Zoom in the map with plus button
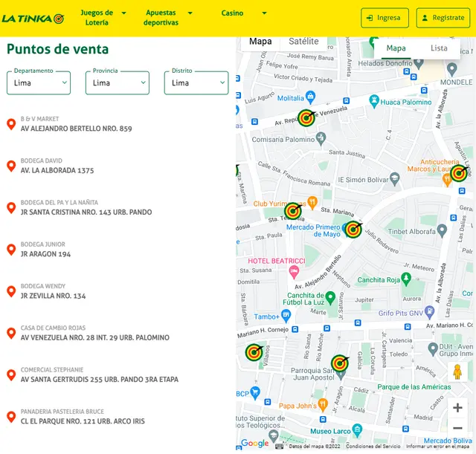Screen dimensions: 476x454 point(457,407)
